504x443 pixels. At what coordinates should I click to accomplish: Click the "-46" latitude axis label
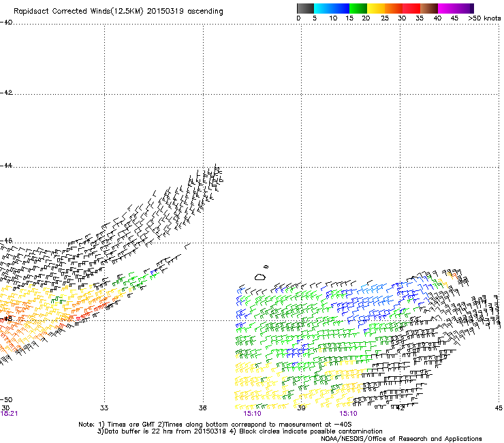tap(6, 241)
